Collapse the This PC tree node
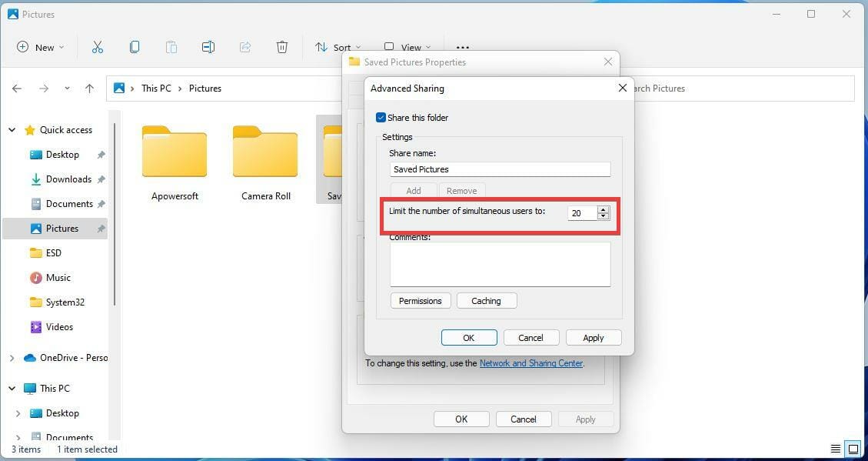Image resolution: width=868 pixels, height=461 pixels. click(12, 389)
